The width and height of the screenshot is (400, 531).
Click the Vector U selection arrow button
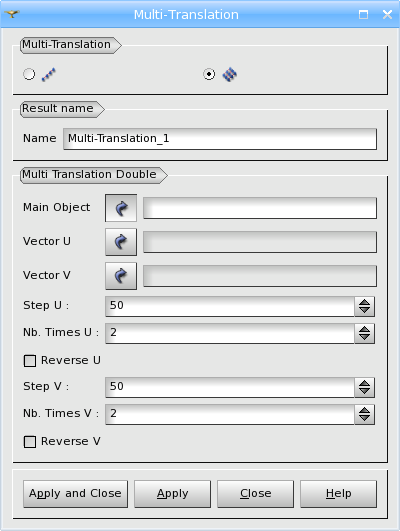(x=121, y=242)
